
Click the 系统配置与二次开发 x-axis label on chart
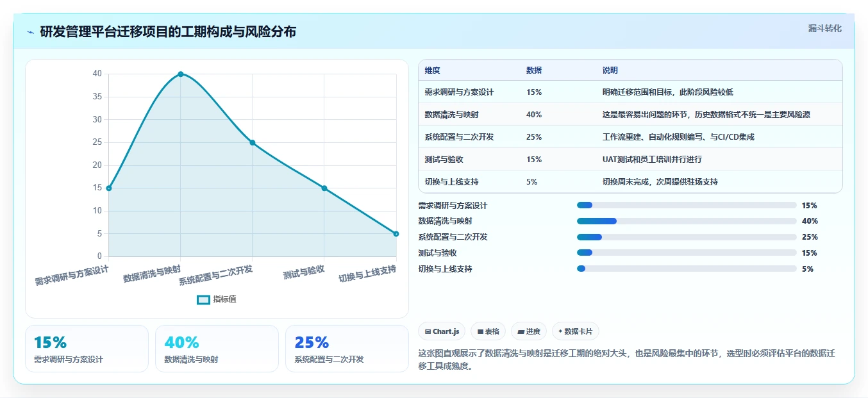(215, 275)
